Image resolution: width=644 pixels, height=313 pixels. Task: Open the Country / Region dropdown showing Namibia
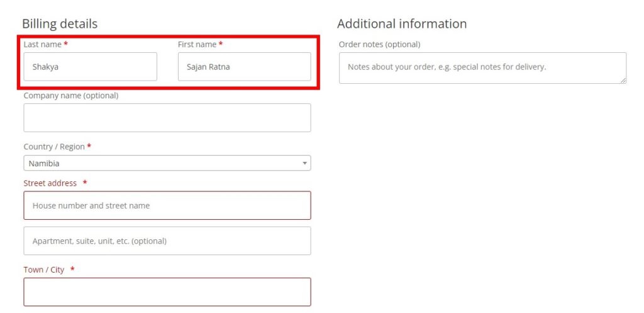[x=167, y=163]
